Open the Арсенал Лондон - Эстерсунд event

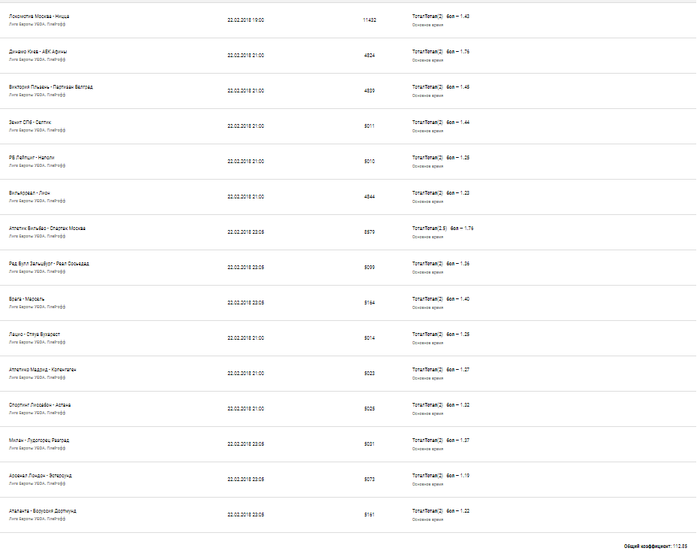pos(40,476)
